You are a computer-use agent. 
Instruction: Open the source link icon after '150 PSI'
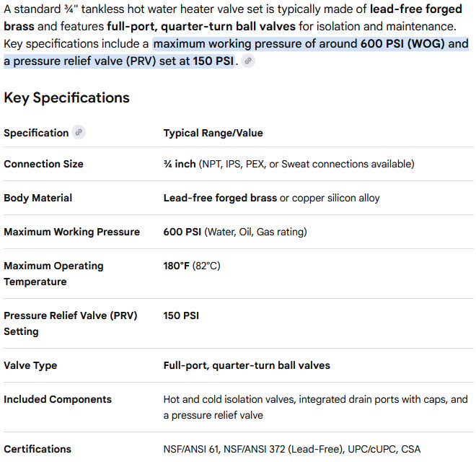(x=247, y=61)
